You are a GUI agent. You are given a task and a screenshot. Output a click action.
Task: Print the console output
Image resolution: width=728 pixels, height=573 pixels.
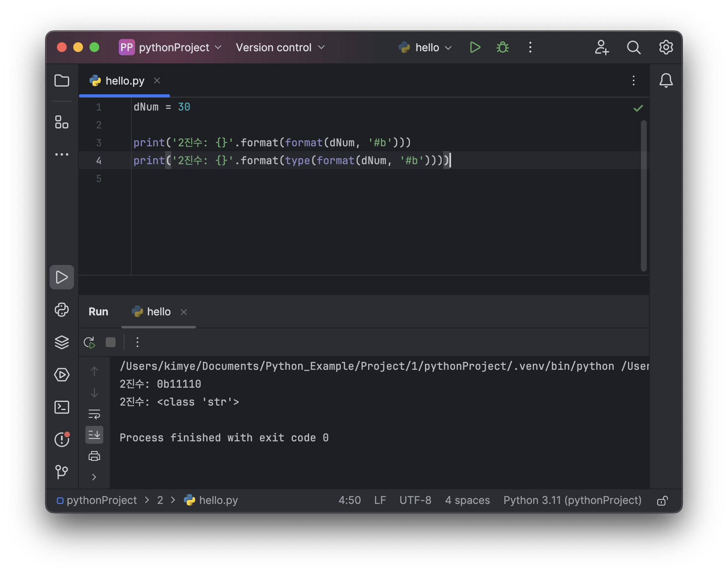pos(94,456)
